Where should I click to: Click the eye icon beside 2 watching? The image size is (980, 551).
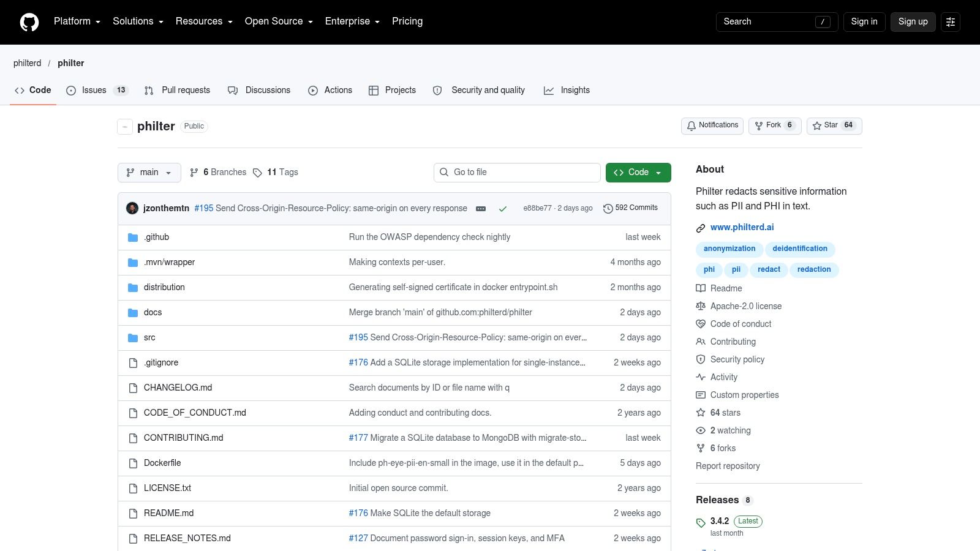point(701,430)
